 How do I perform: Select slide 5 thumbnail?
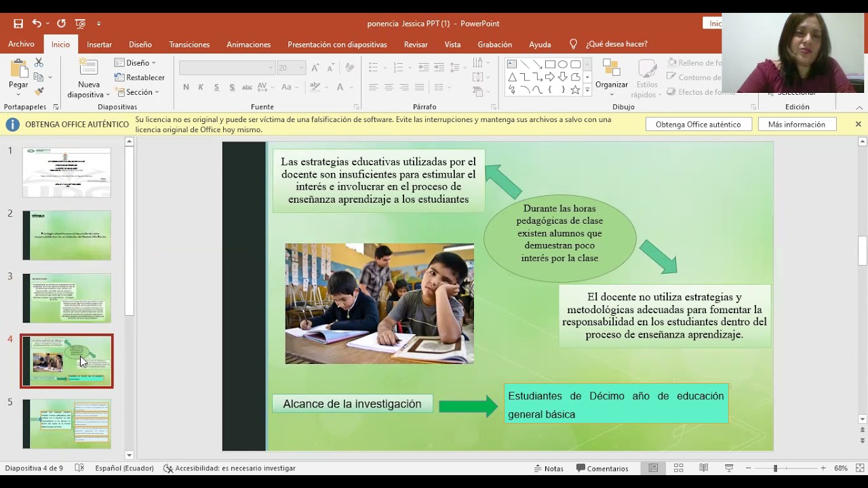[x=66, y=424]
